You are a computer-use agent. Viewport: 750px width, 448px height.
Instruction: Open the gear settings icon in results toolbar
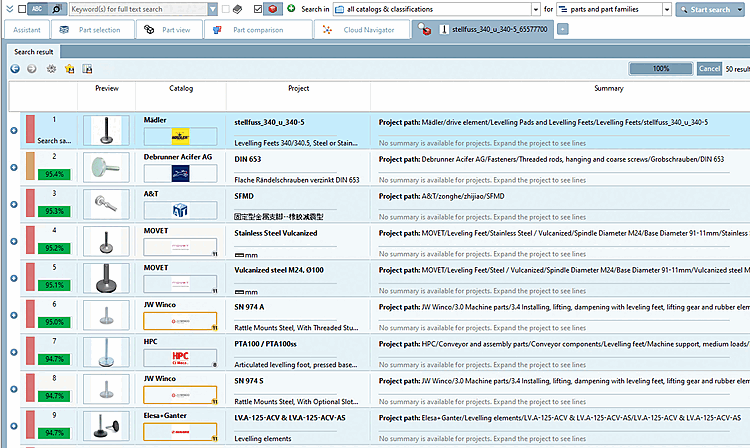[51, 69]
